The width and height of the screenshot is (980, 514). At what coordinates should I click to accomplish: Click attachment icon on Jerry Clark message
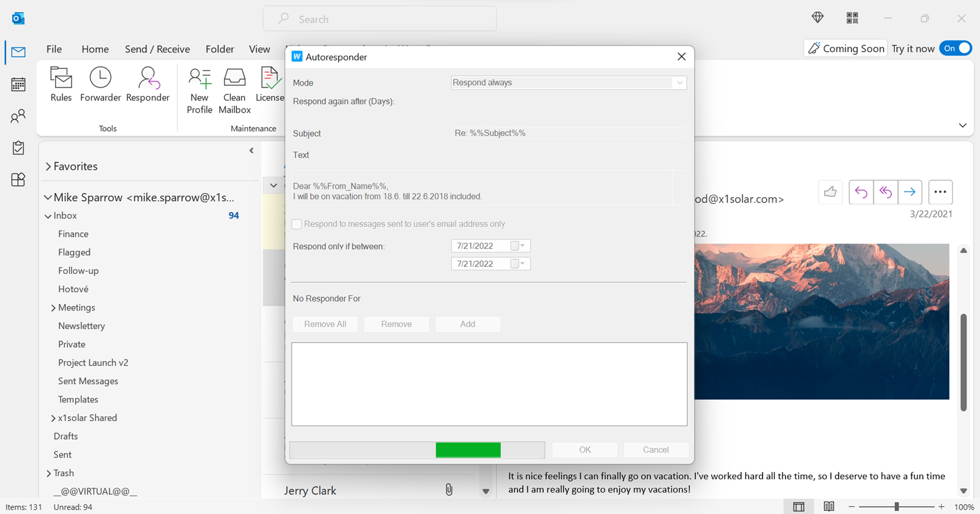pyautogui.click(x=449, y=489)
